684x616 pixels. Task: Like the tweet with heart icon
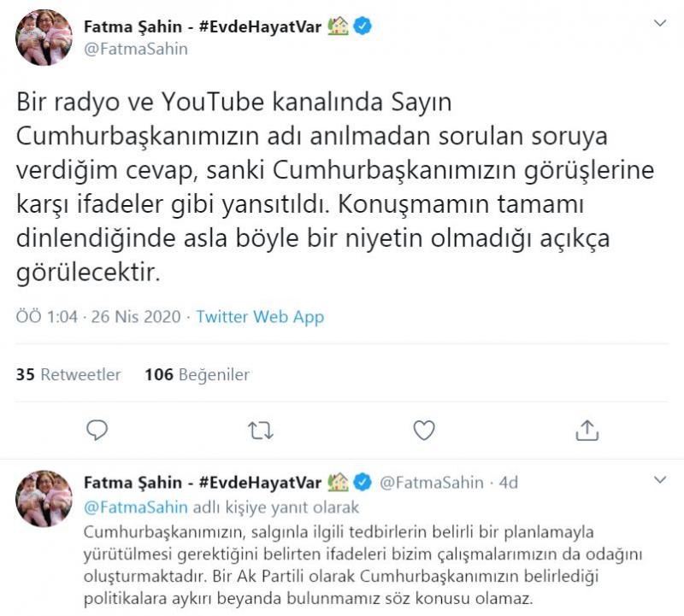pos(423,430)
